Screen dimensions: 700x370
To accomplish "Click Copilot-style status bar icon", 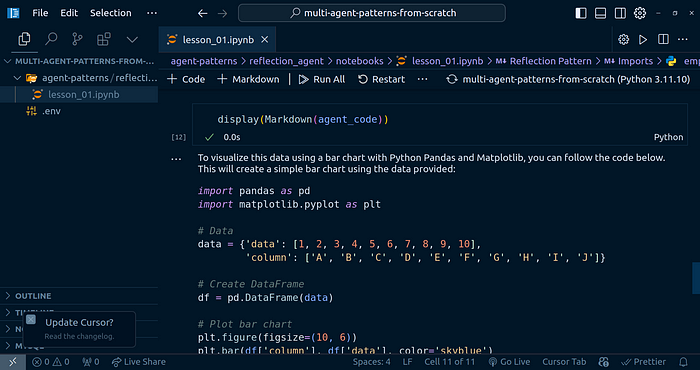I will tap(604, 362).
